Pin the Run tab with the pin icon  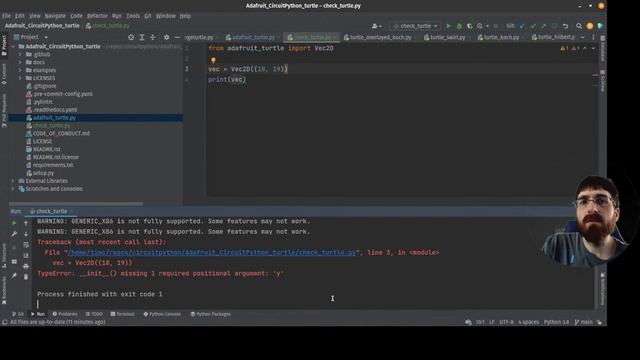pos(14,276)
